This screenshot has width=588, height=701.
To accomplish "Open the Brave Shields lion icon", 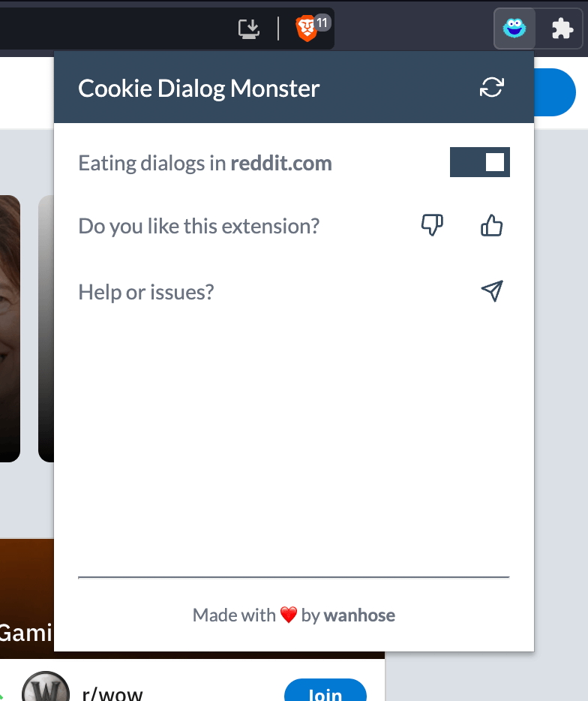I will (x=307, y=29).
